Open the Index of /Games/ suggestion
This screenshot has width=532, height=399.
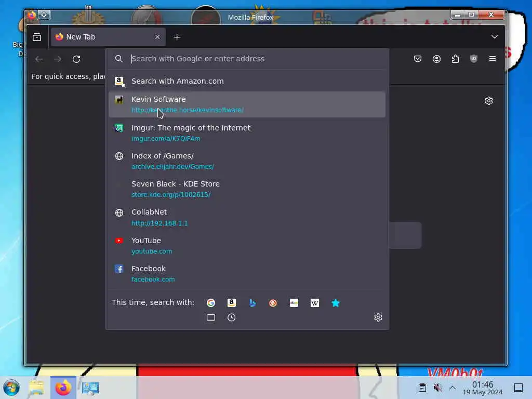(x=247, y=161)
